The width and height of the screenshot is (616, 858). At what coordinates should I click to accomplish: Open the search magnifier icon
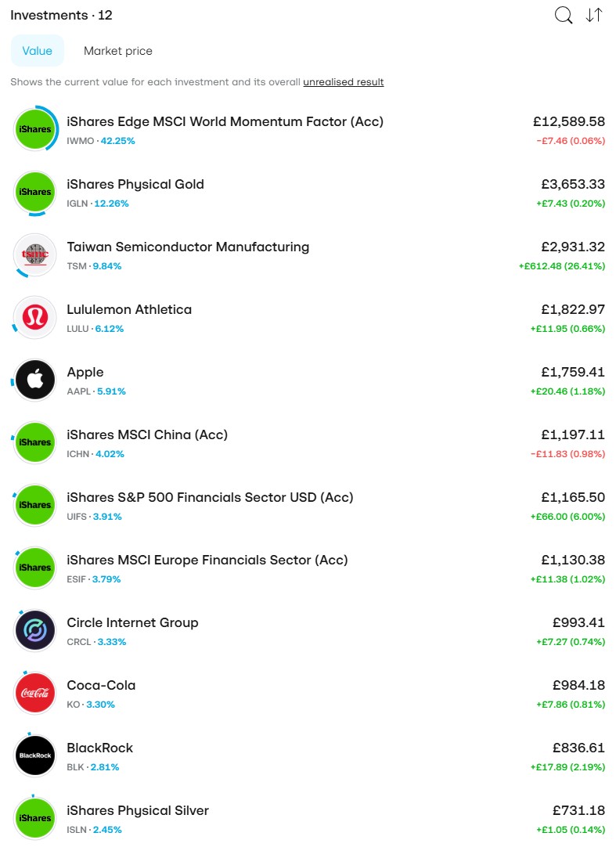pyautogui.click(x=563, y=16)
